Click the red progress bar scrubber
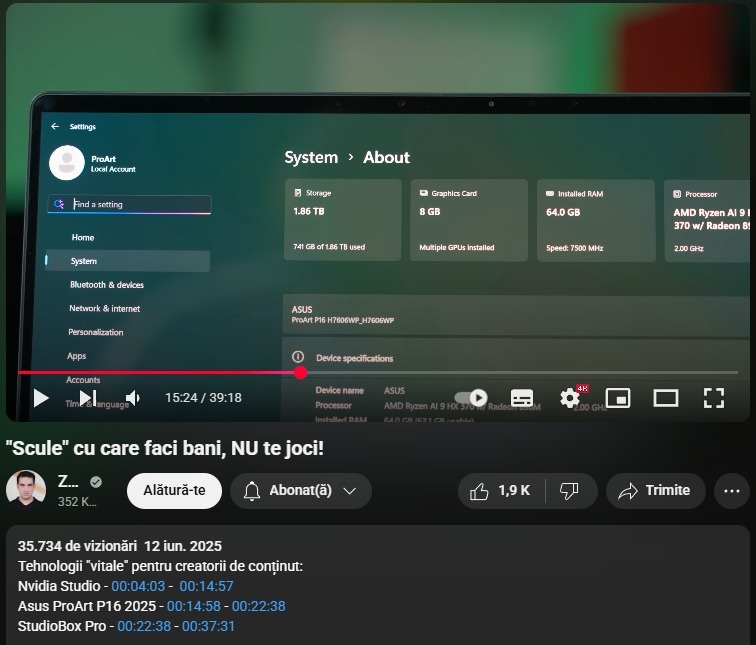756x645 pixels. pyautogui.click(x=300, y=372)
